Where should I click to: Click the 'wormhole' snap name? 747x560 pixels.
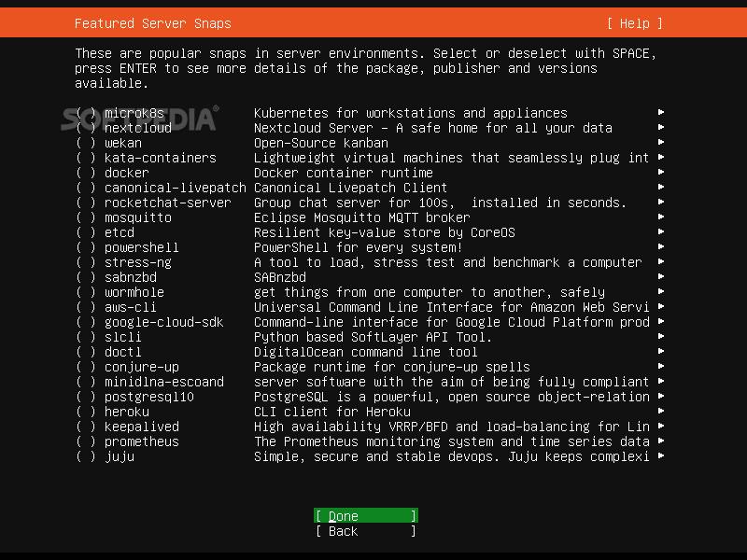[x=134, y=292]
